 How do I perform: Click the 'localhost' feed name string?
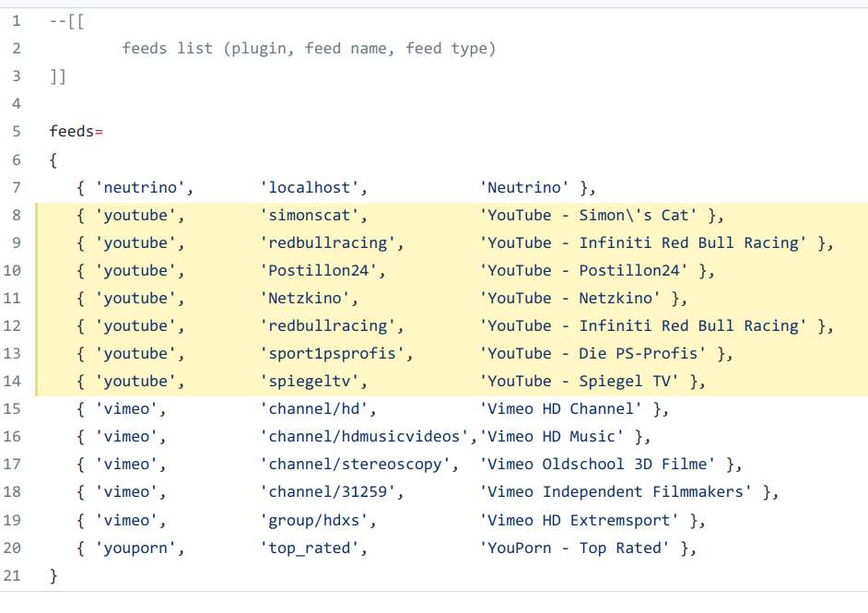(x=313, y=187)
